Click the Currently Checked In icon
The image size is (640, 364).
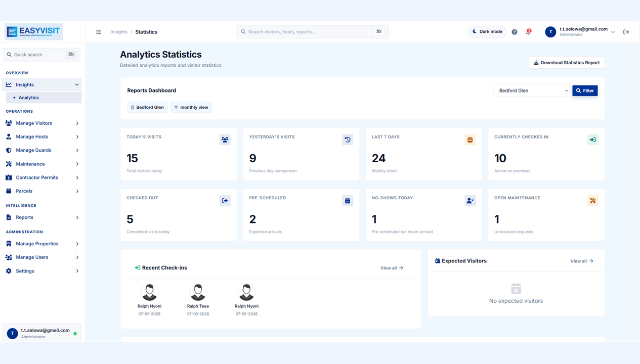coord(592,140)
